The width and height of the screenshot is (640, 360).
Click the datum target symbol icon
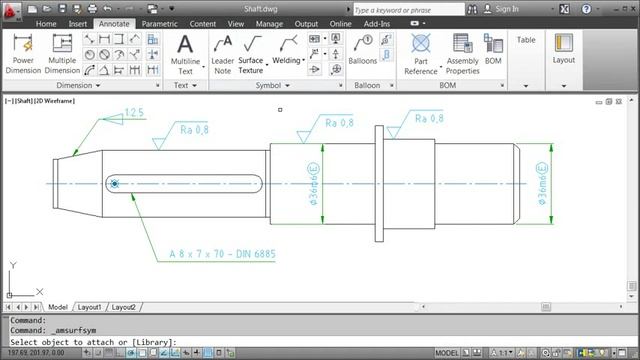pyautogui.click(x=336, y=69)
